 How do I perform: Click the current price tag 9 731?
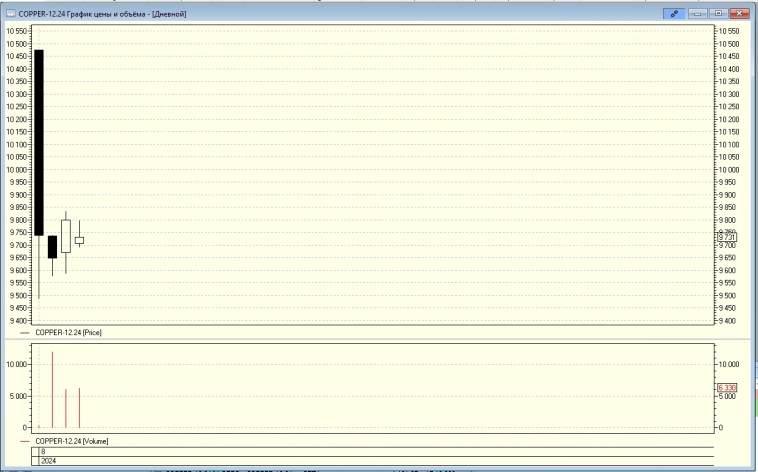click(727, 237)
